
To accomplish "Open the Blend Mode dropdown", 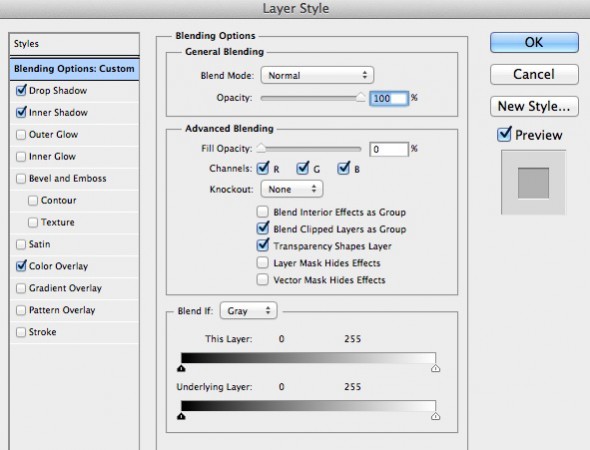I will (x=317, y=75).
